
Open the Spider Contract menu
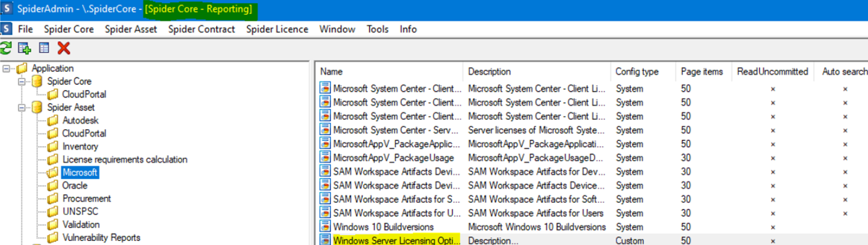(x=202, y=29)
